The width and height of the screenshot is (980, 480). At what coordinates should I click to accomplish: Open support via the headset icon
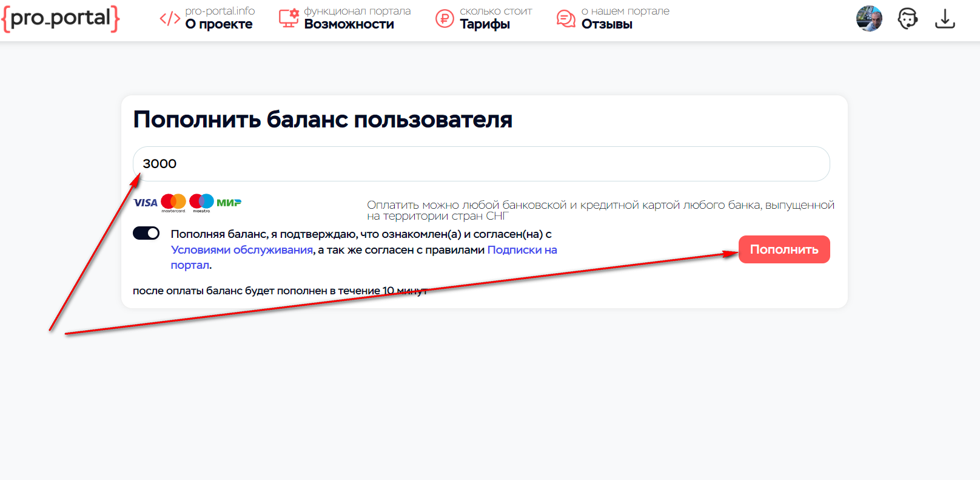click(x=907, y=19)
